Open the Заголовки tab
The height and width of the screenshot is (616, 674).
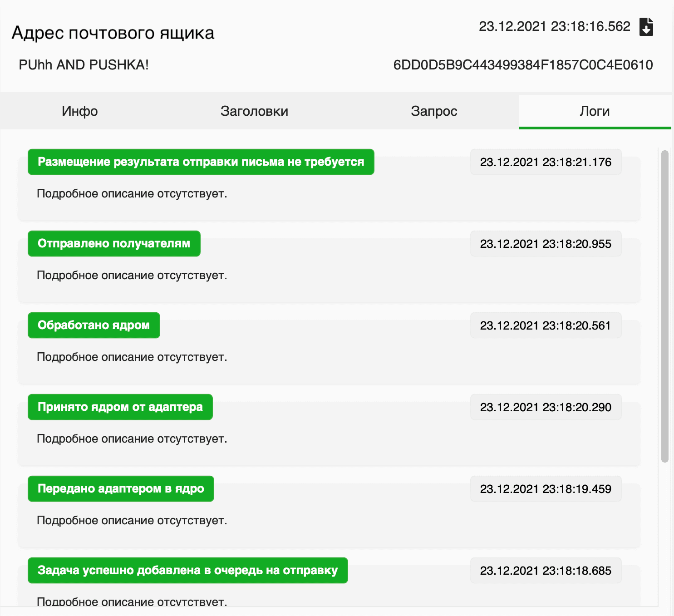[254, 111]
